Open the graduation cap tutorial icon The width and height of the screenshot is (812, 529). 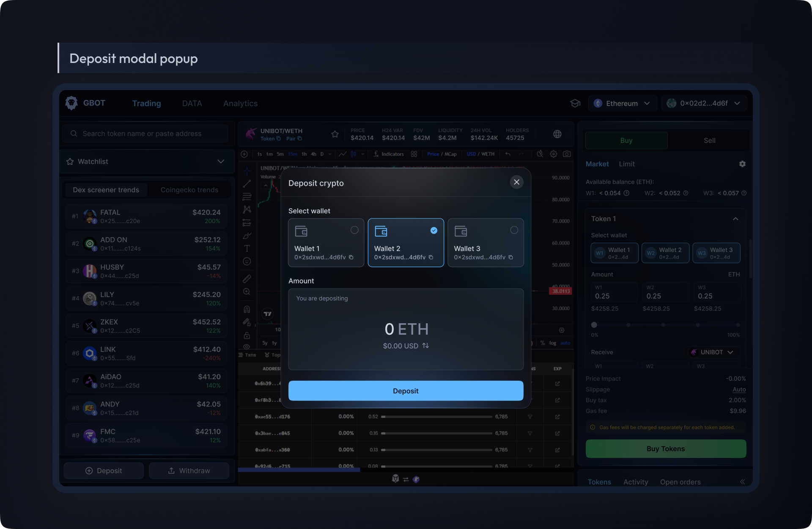click(575, 103)
